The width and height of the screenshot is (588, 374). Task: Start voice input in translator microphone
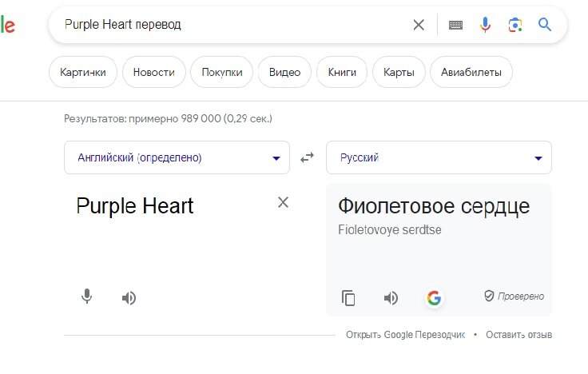[86, 296]
